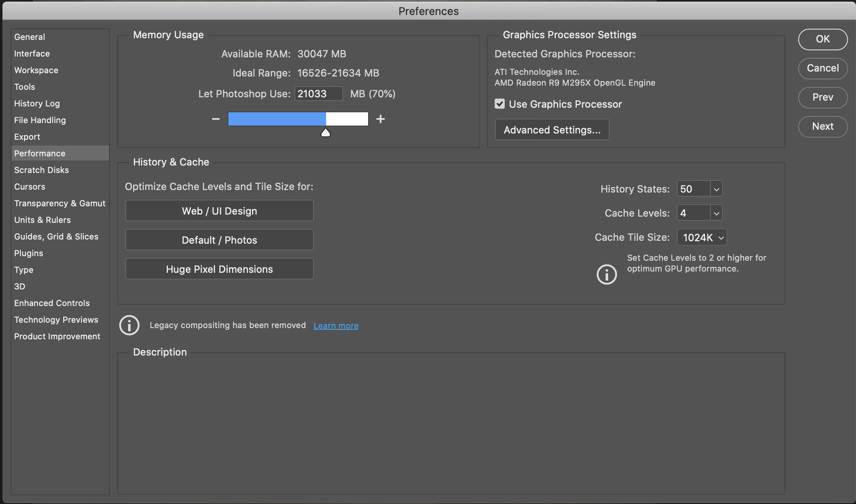Open Technology Previews preferences category
The height and width of the screenshot is (504, 856).
pyautogui.click(x=56, y=320)
